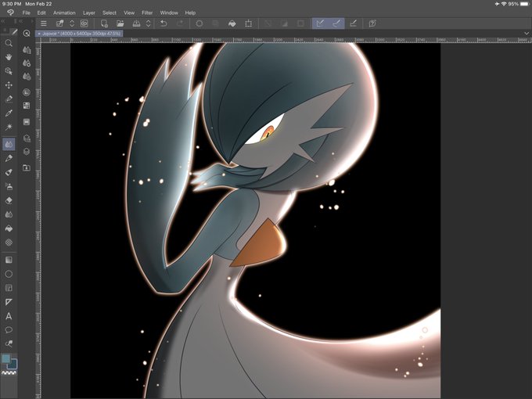This screenshot has height=399, width=532.
Task: Select the Auto select magic wand tool
Action: click(9, 127)
